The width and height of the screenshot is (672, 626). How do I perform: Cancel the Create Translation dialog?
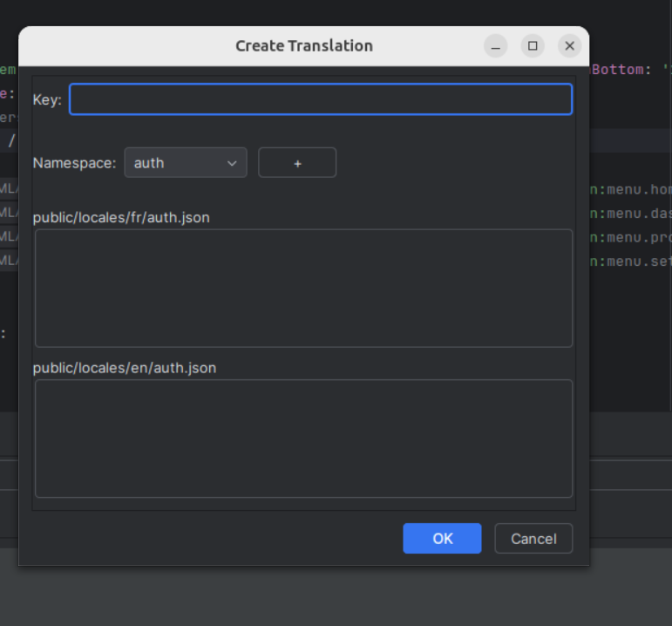533,539
